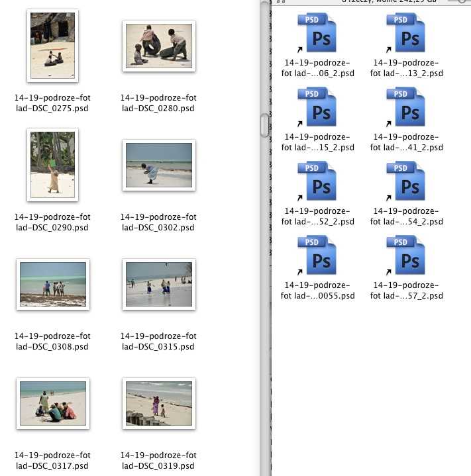Image resolution: width=471 pixels, height=476 pixels.
Task: Click the file name lad-DSC_0308.psd
Action: point(52,347)
